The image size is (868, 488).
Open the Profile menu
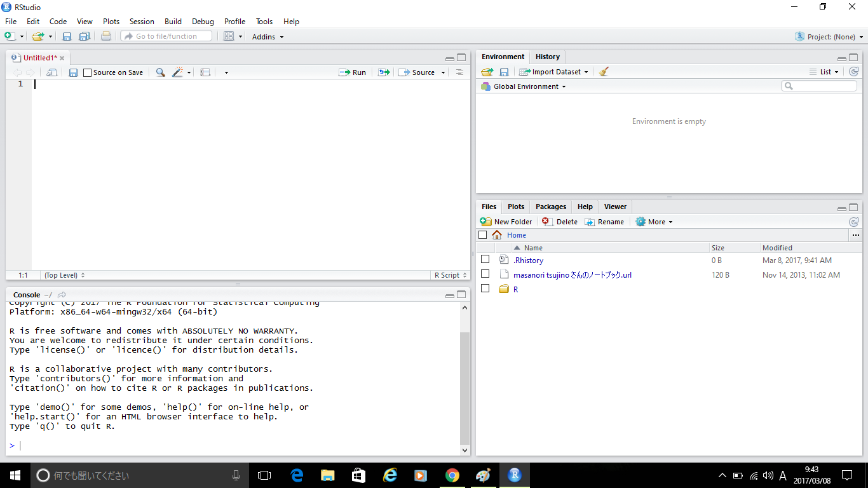235,22
